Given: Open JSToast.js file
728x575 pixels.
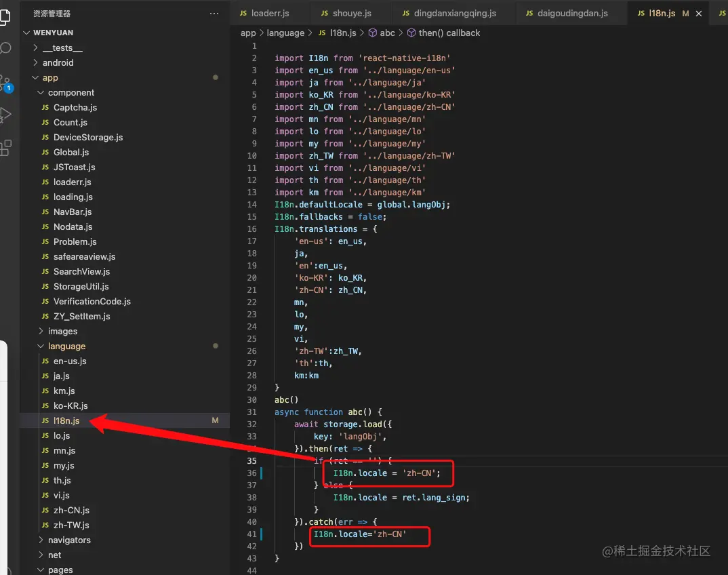Looking at the screenshot, I should (x=75, y=167).
